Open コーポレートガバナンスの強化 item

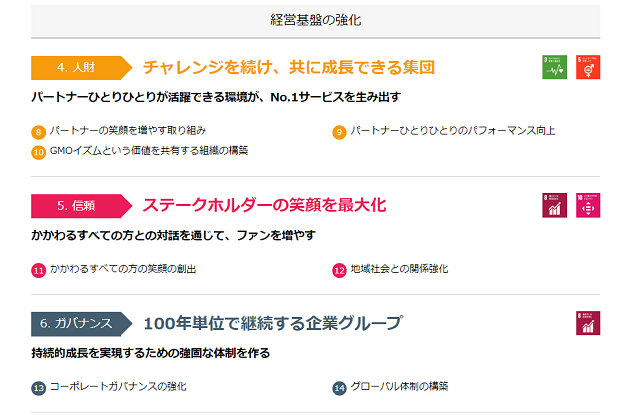coord(118,386)
